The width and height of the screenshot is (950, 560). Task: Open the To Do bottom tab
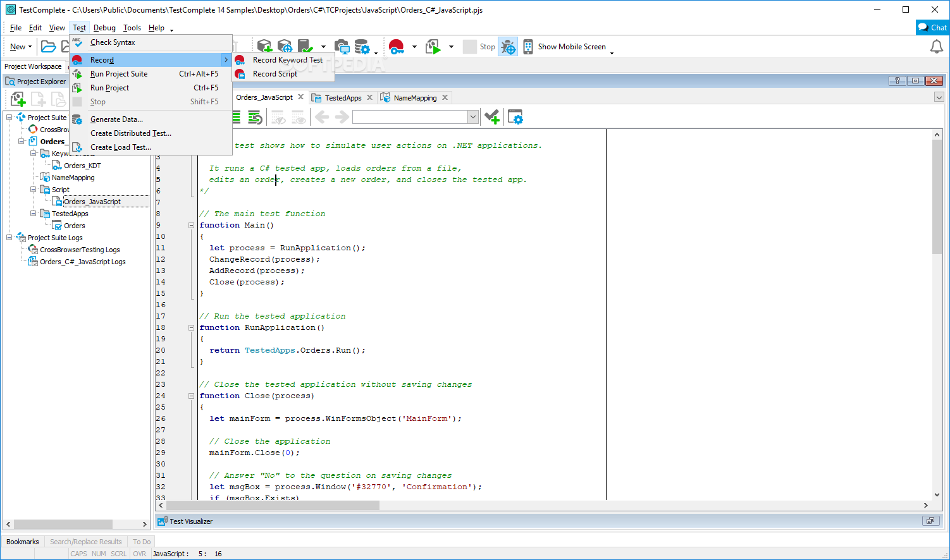point(142,542)
